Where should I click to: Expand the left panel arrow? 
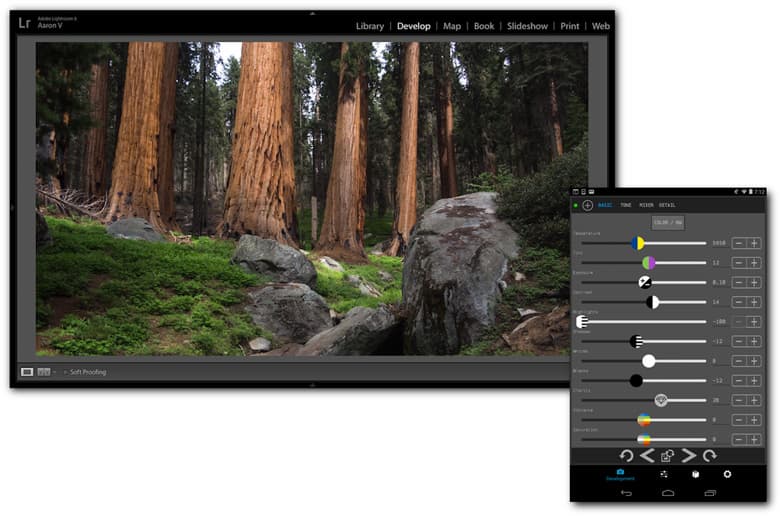pos(12,207)
